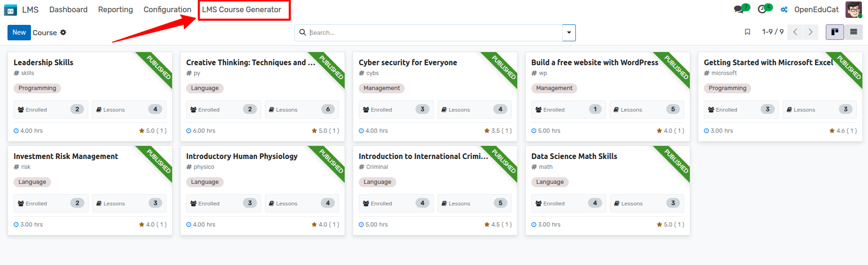Click the Management tag on WordPress card
The height and width of the screenshot is (265, 868).
[554, 88]
